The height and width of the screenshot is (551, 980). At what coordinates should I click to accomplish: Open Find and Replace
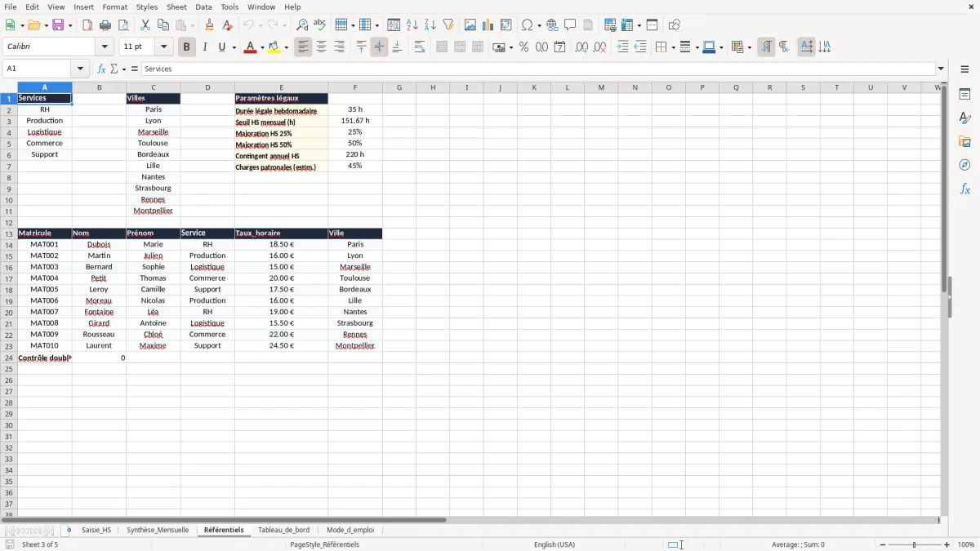point(302,25)
